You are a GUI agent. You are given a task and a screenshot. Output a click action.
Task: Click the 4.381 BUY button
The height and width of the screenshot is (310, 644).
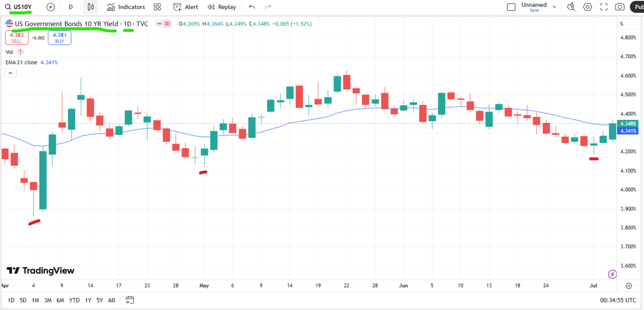[59, 38]
